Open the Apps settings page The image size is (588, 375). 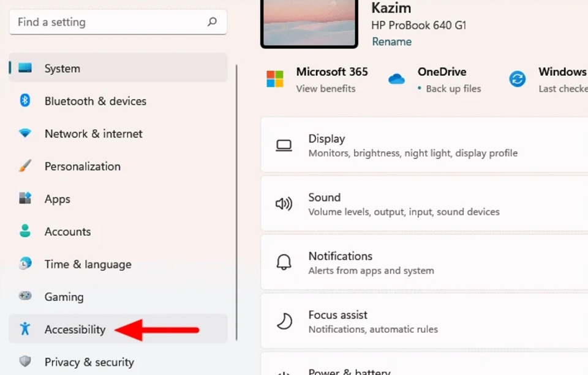(118, 198)
